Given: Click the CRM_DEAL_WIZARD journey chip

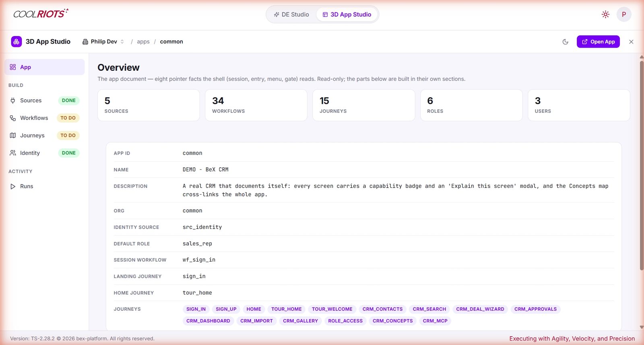Looking at the screenshot, I should click(x=480, y=309).
